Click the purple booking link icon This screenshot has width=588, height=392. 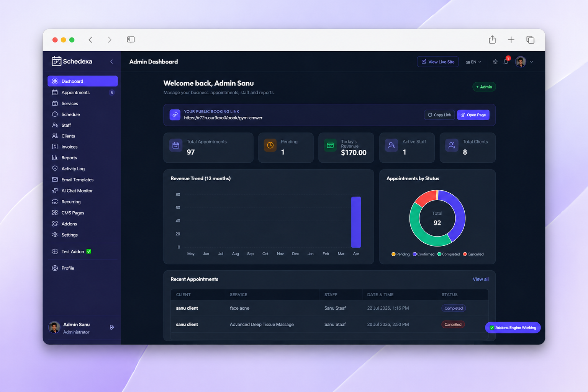(x=175, y=115)
